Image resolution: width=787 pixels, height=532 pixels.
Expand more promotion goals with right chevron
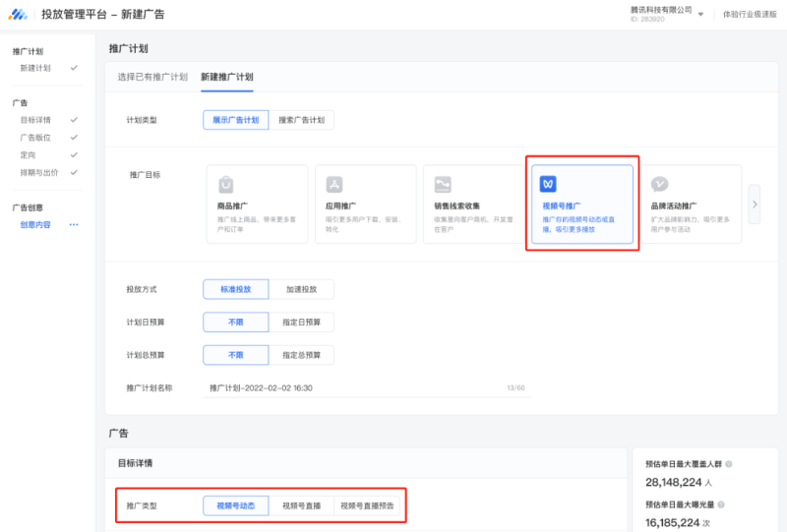[755, 204]
